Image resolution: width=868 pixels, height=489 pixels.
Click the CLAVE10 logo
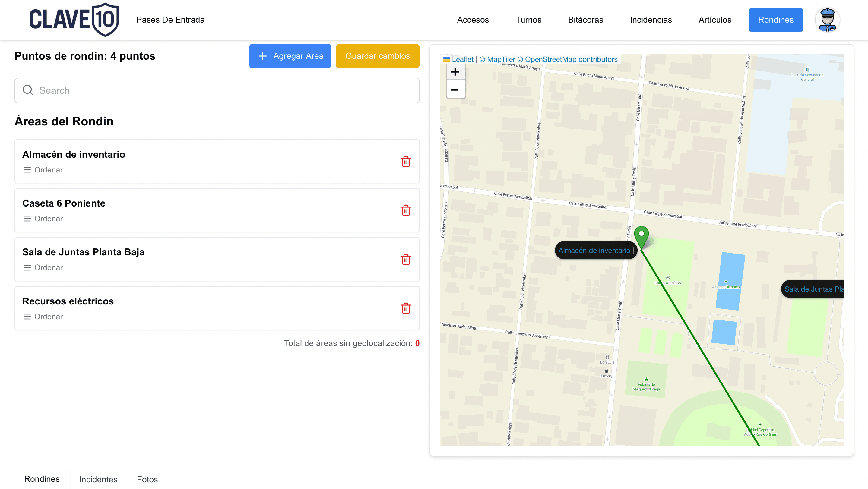[74, 20]
